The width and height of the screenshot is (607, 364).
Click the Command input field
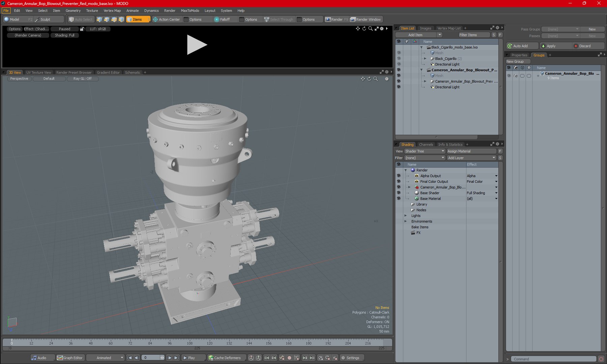tap(553, 359)
